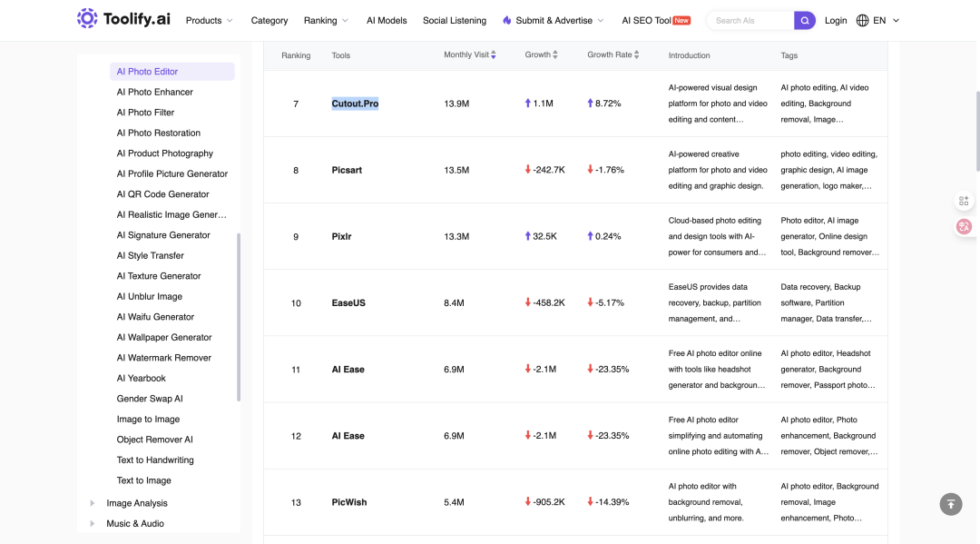Click the Toolify.ai gear logo
Image resolution: width=980 pixels, height=544 pixels.
point(87,19)
